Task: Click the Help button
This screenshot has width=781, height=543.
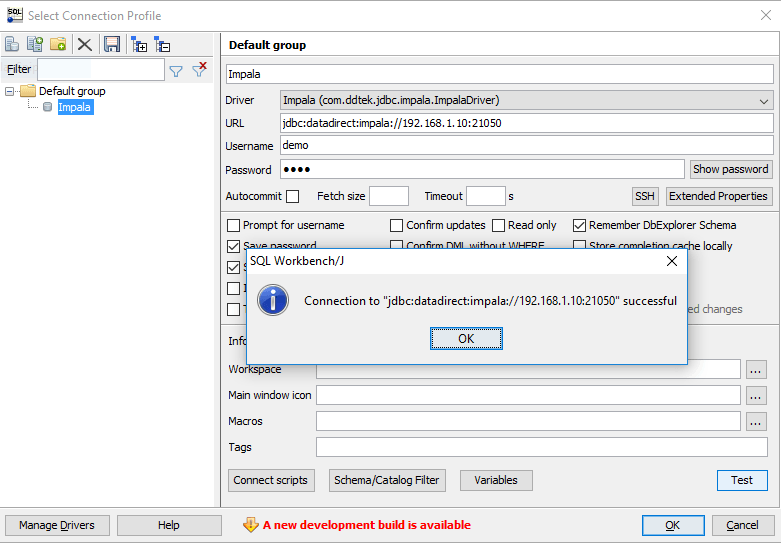Action: 169,525
